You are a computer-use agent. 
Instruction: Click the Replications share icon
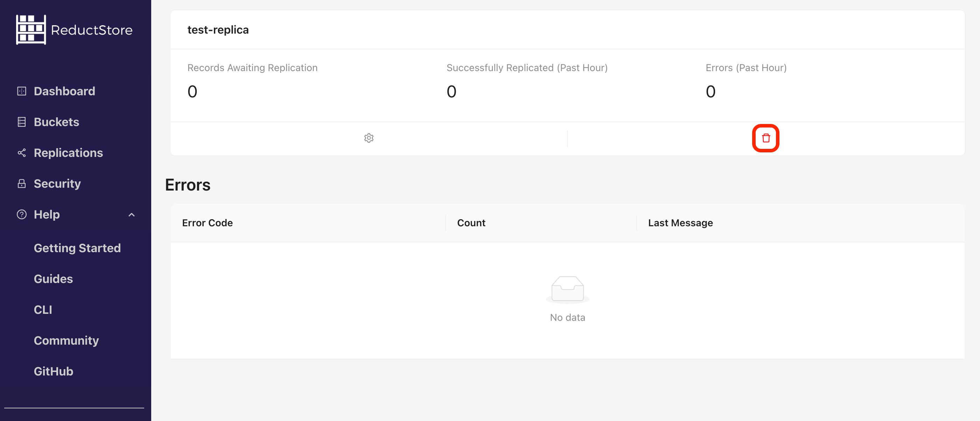click(x=22, y=153)
